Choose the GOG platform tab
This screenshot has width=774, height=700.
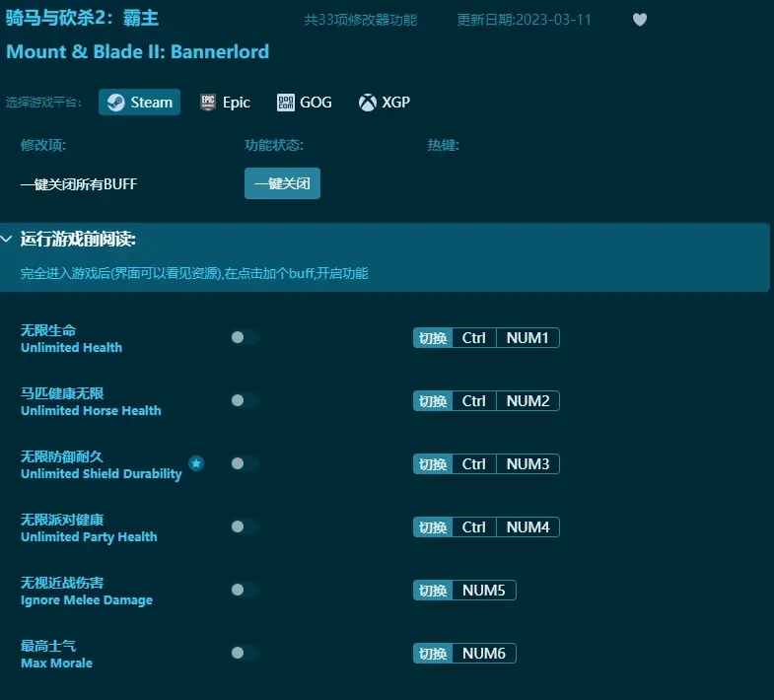click(304, 103)
